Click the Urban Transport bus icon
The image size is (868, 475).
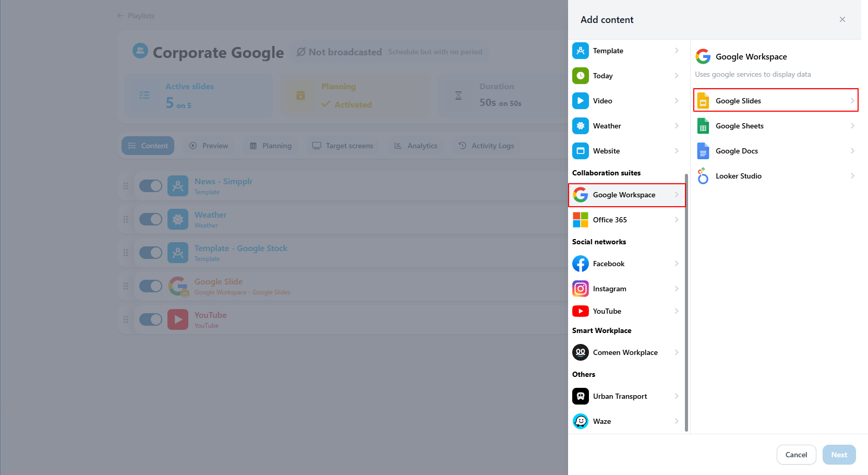581,396
